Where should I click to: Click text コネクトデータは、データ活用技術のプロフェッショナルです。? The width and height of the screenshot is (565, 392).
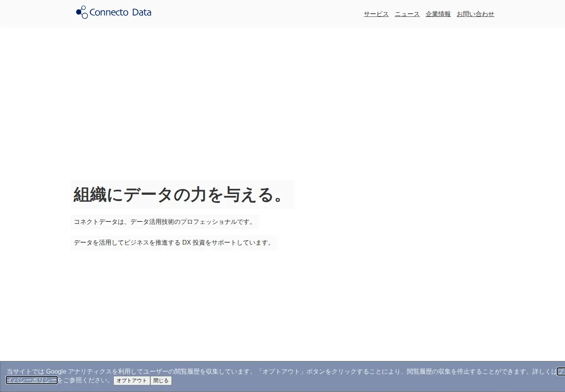pyautogui.click(x=164, y=222)
